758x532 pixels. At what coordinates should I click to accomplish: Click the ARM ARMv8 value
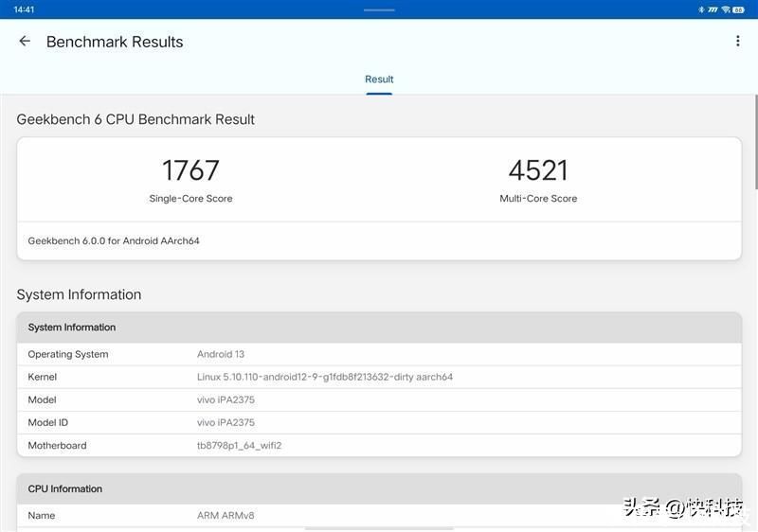point(226,516)
